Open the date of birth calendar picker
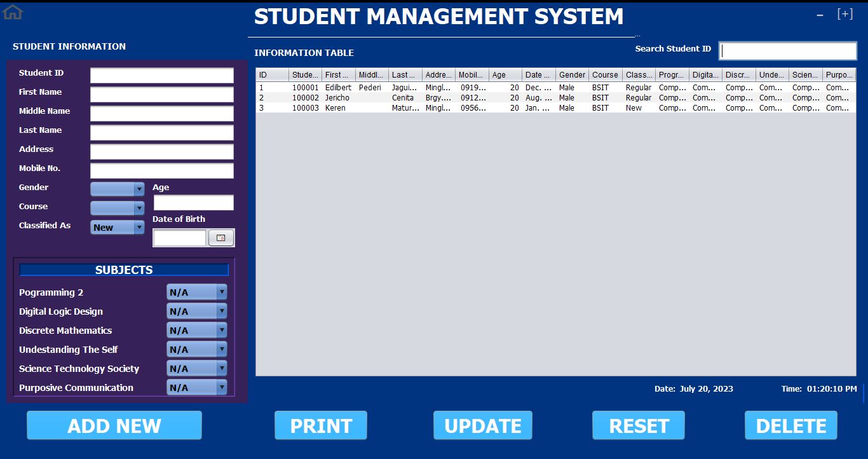 221,238
